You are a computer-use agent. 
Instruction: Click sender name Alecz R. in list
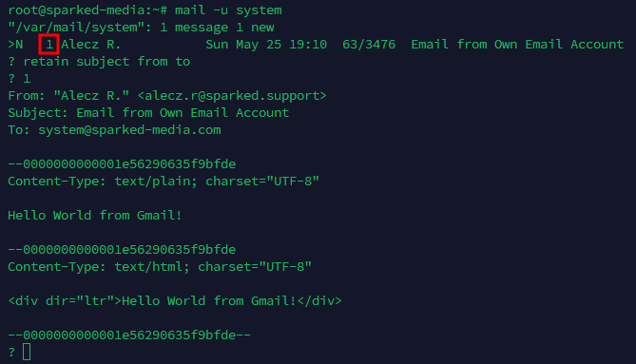[x=91, y=44]
